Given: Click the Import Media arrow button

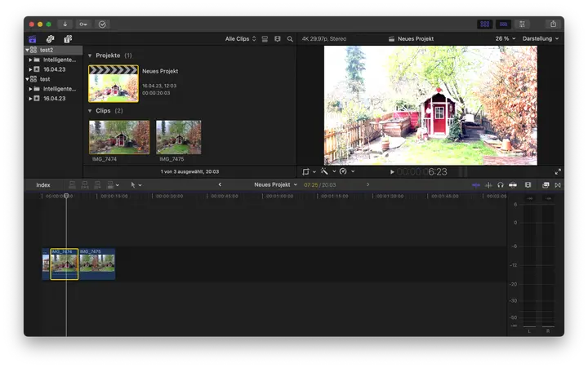Looking at the screenshot, I should pyautogui.click(x=65, y=24).
